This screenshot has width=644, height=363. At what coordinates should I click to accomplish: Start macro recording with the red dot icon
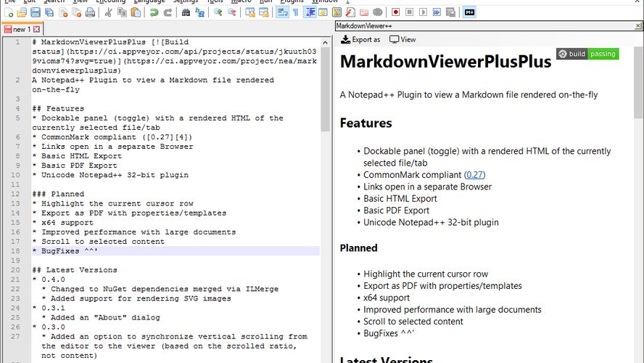tap(395, 12)
